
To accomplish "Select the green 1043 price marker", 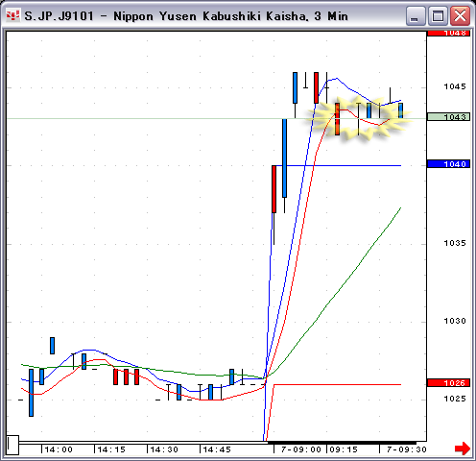I will click(448, 117).
